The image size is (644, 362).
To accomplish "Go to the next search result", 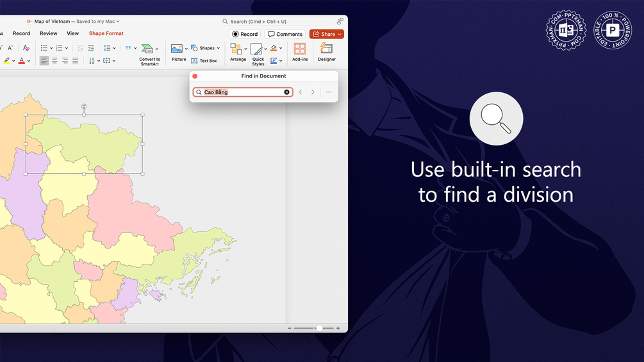I will [313, 92].
